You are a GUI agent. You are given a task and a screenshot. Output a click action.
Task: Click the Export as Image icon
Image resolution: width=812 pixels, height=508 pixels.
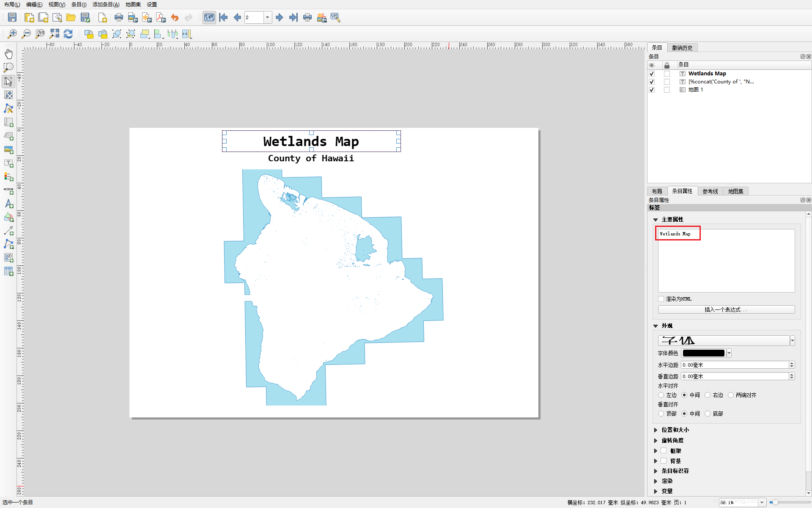(133, 17)
